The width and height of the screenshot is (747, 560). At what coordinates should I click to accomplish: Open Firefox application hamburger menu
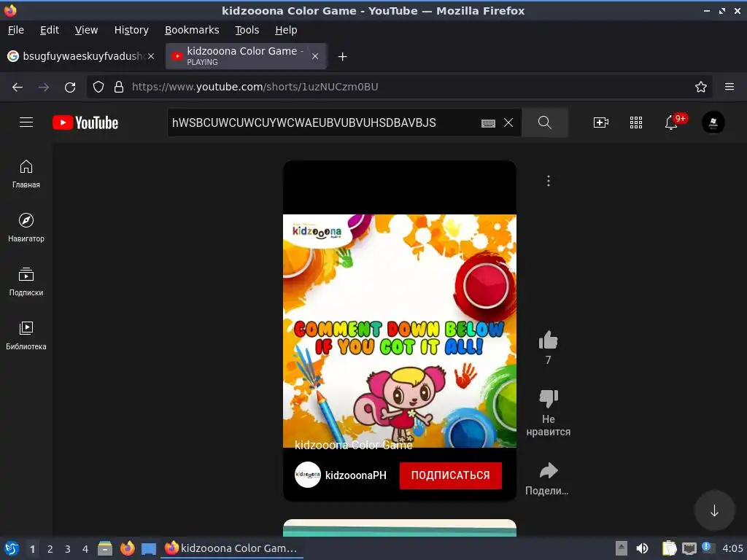tap(729, 87)
